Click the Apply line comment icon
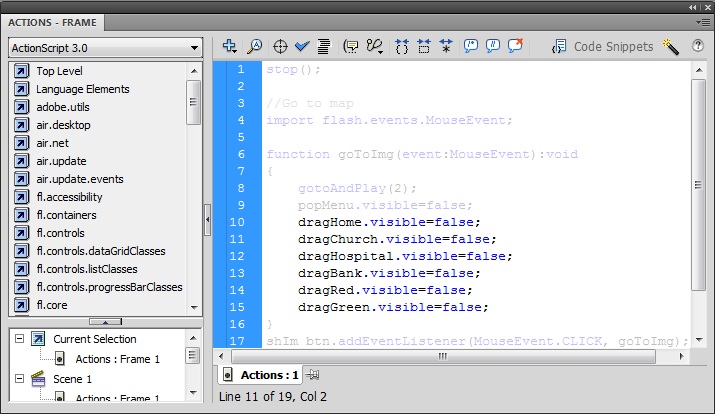This screenshot has height=414, width=715. (x=493, y=46)
